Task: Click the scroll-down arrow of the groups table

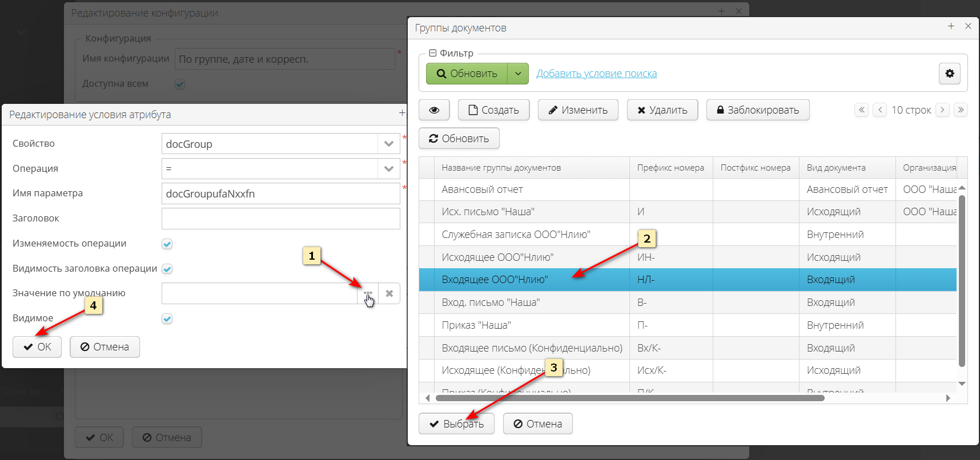Action: (x=962, y=384)
